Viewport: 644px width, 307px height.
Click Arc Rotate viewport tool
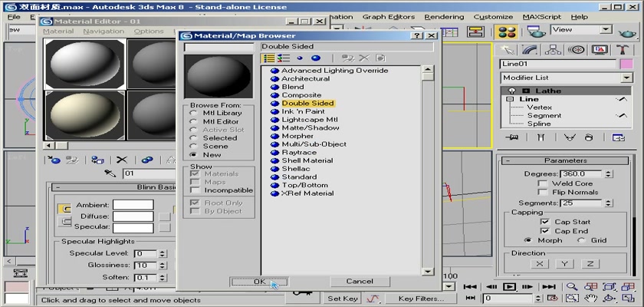pos(610,299)
